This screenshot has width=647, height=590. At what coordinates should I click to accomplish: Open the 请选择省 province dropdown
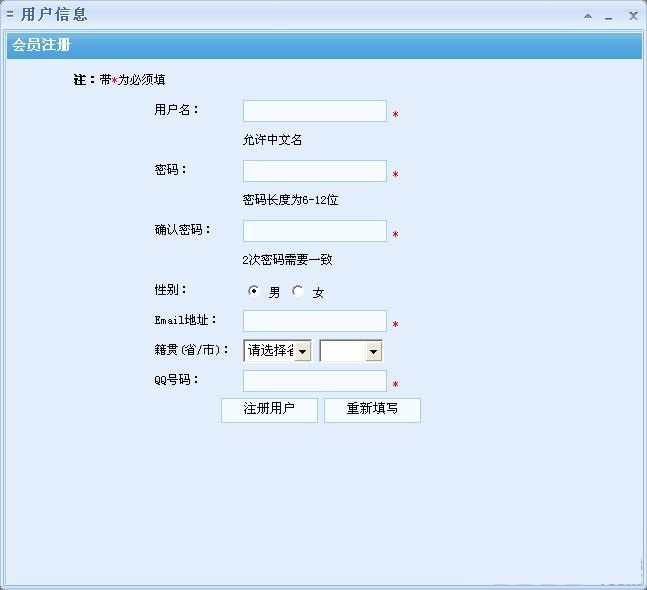click(277, 351)
